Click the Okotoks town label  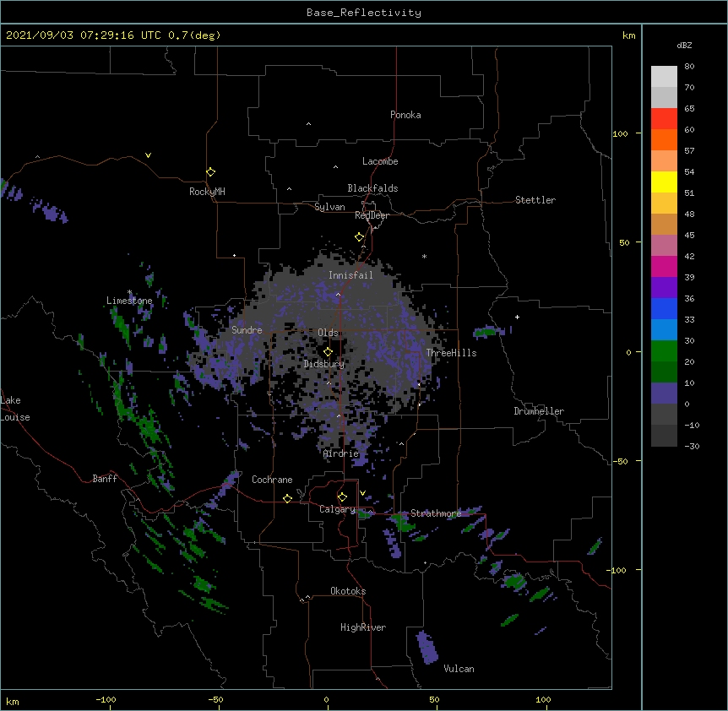(348, 591)
